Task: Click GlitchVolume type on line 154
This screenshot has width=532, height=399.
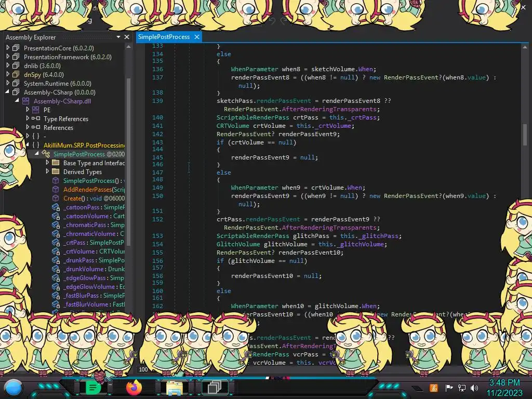Action: [238, 244]
